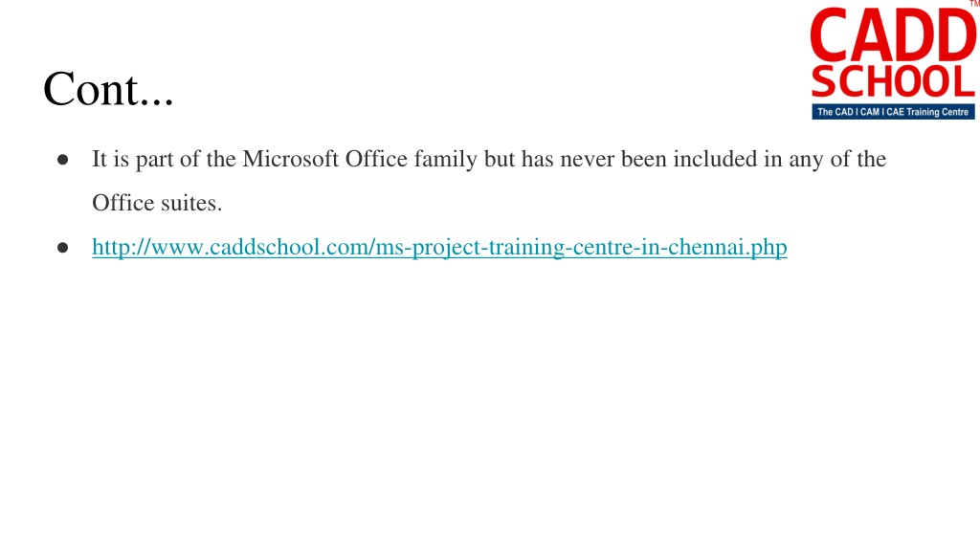Click the 'Office suites.' text line
Viewport: 980px width, 551px height.
[x=157, y=203]
